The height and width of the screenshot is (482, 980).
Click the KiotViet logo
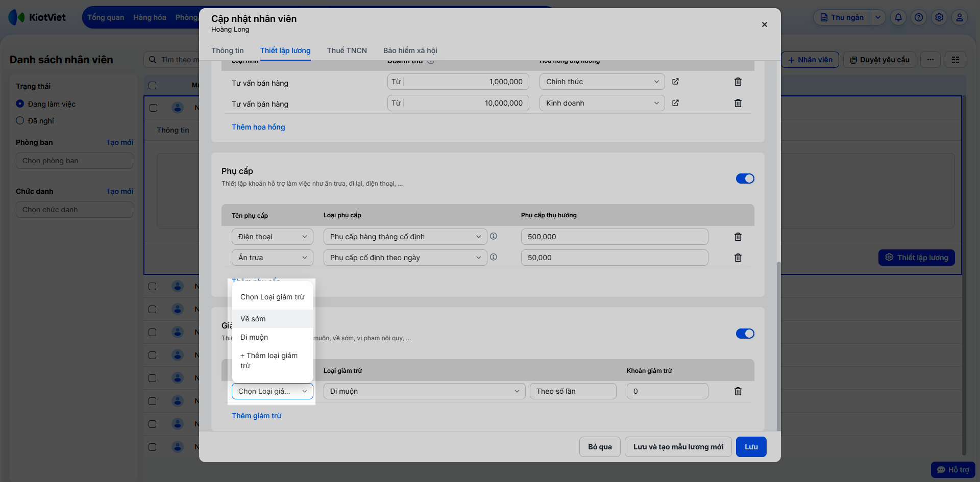(37, 17)
